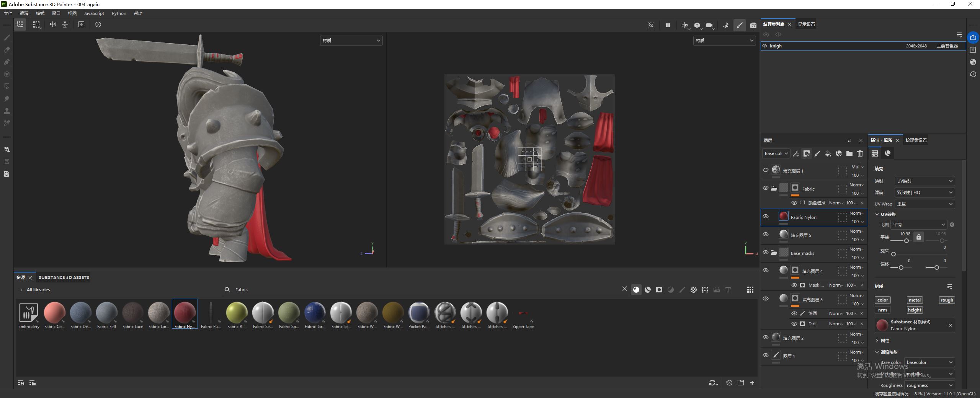
Task: Switch to SUBSTANCE 3D ASSETS tab
Action: tap(64, 277)
